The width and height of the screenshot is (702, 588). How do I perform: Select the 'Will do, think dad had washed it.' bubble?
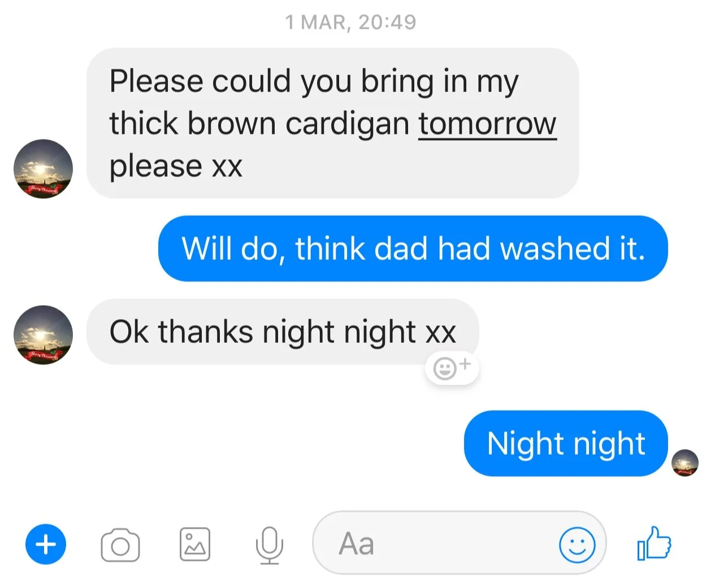[x=413, y=249]
